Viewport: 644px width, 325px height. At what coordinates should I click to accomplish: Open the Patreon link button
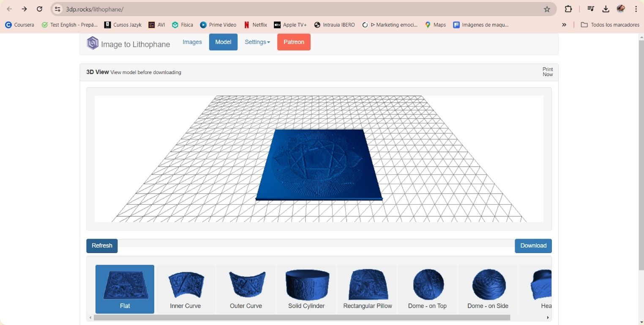(294, 42)
